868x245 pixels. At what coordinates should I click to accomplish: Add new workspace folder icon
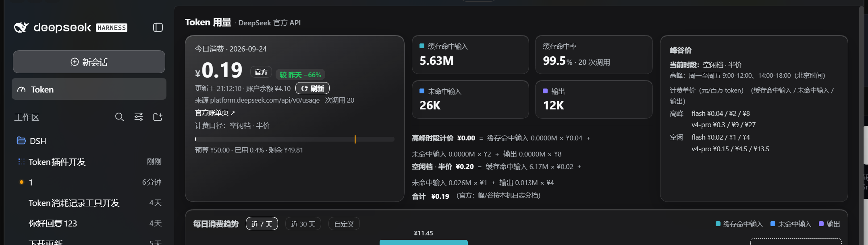click(158, 117)
